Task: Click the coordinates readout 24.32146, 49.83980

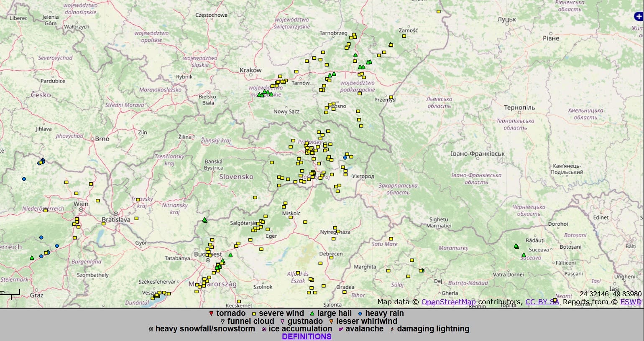Action: 611,294
